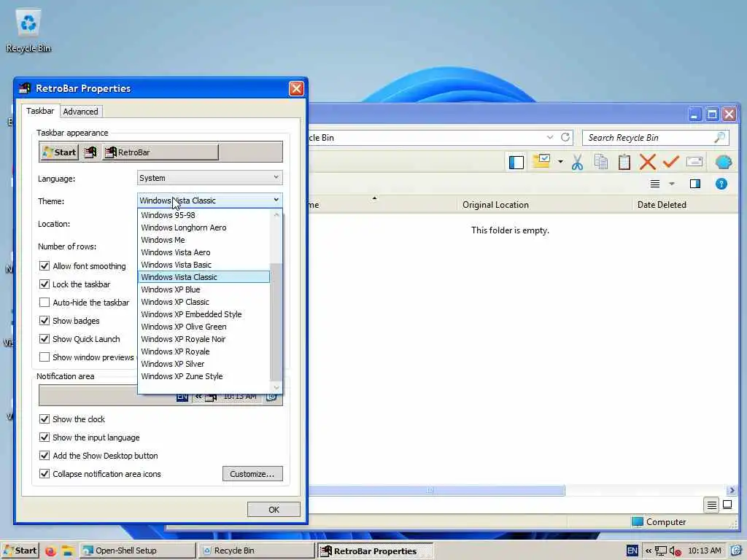Click the Paste clipboard icon
The width and height of the screenshot is (747, 560).
pos(624,163)
